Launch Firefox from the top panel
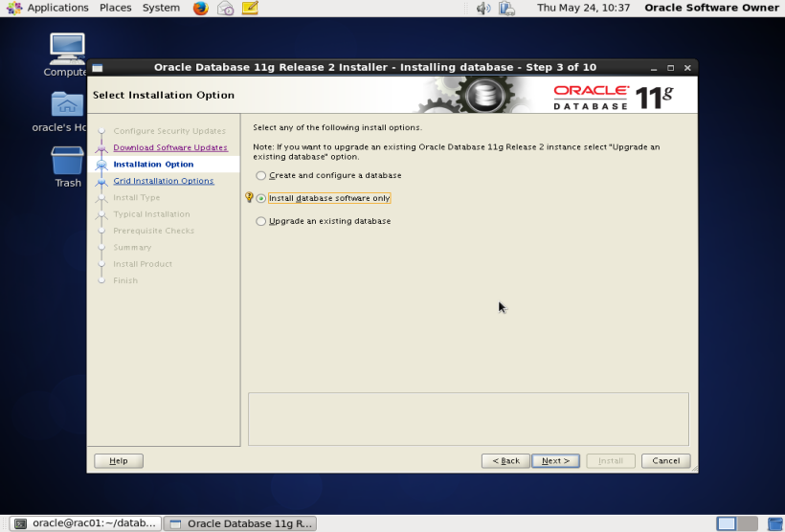 pos(201,8)
